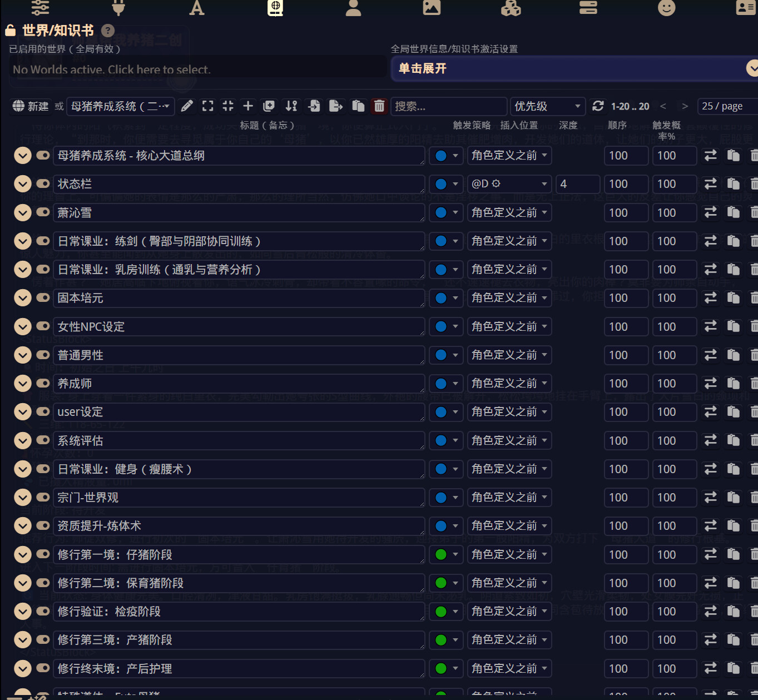
Task: Switch to the AI formatting 'A' tab
Action: click(197, 7)
